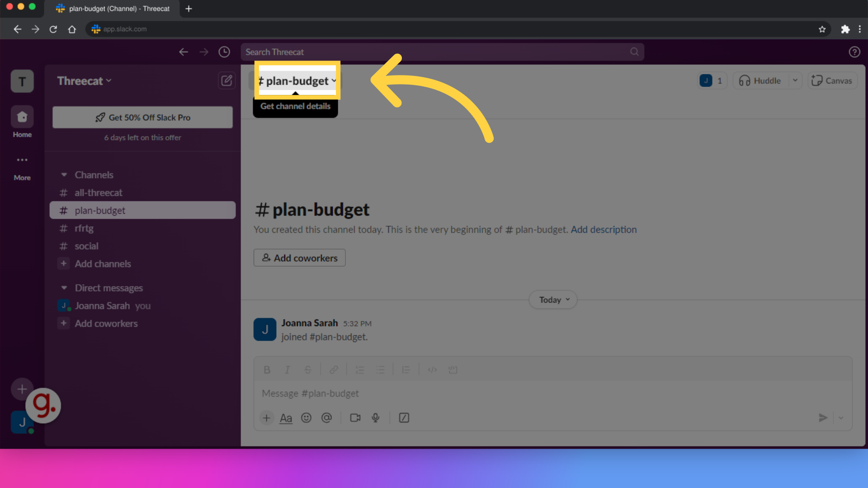This screenshot has width=868, height=488.
Task: Click the Add description link
Action: 604,230
